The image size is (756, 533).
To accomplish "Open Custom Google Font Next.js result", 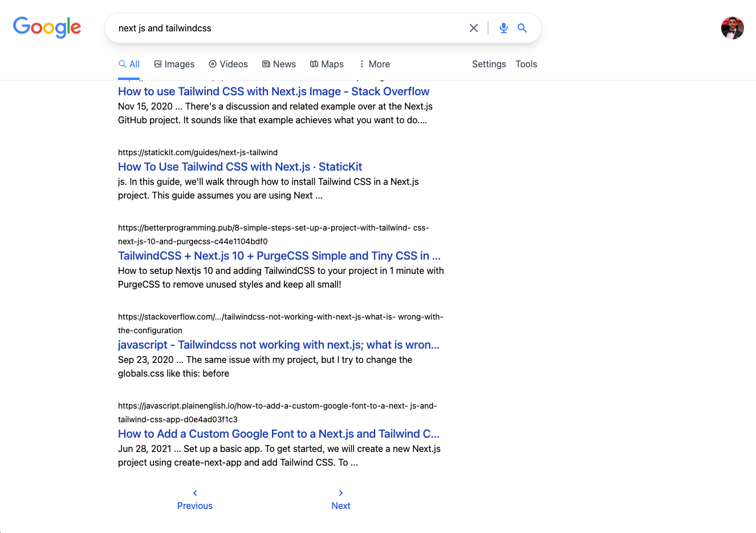I will [x=279, y=434].
